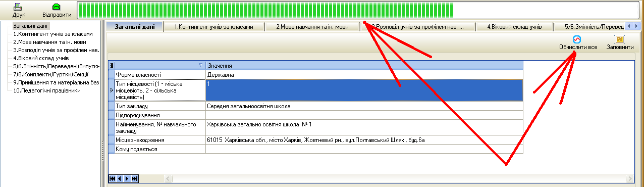644x187 pixels.
Task: Click the Форма власності row label
Action: [160, 74]
